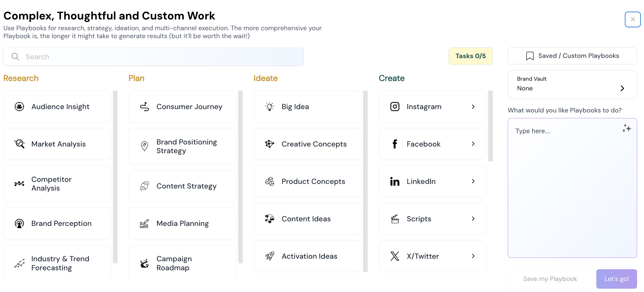Click the sparkle enhance icon in prompt box
Image resolution: width=644 pixels, height=292 pixels.
coord(626,128)
